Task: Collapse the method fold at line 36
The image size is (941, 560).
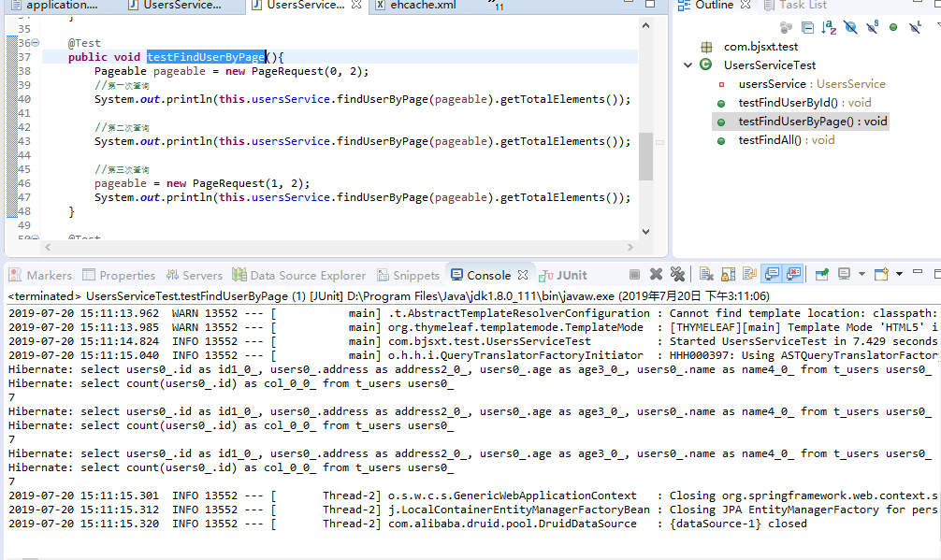Action: 36,43
